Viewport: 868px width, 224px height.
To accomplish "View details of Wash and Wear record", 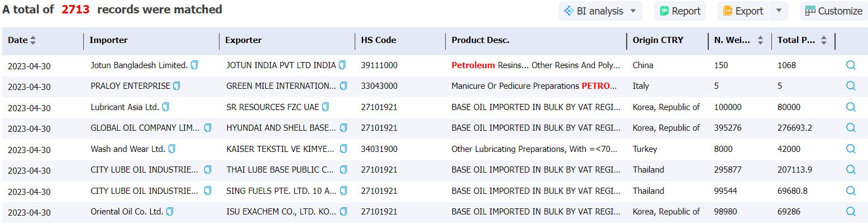I will click(851, 149).
